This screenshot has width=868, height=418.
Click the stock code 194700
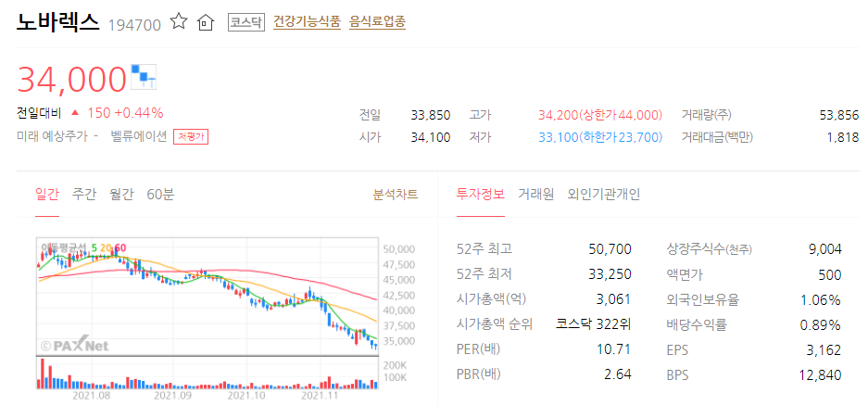[x=134, y=25]
